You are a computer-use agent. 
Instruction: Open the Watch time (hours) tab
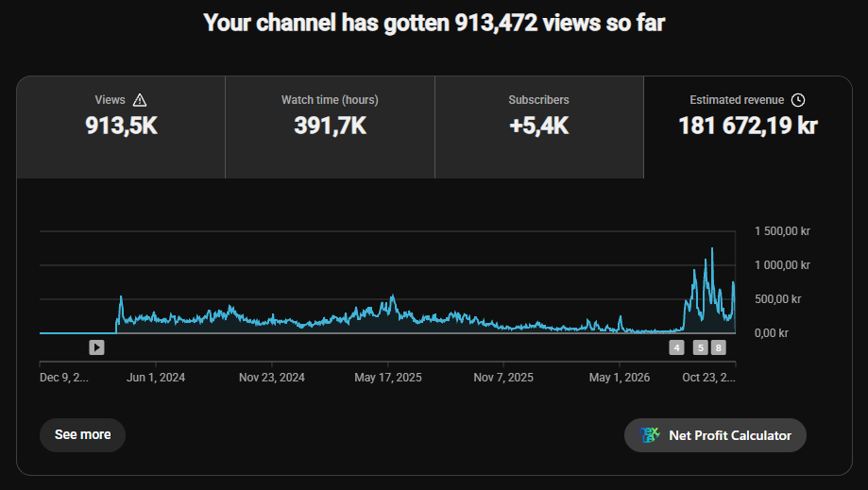pyautogui.click(x=330, y=127)
